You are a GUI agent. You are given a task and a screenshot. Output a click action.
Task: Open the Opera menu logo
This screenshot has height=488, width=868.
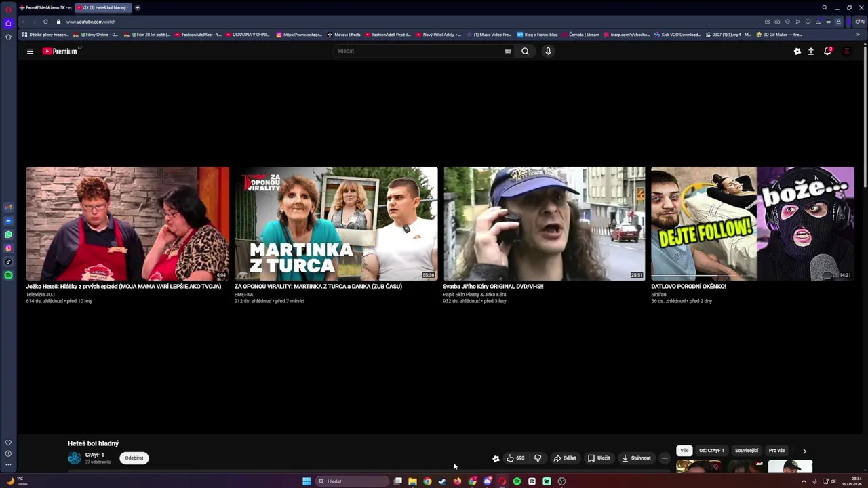[8, 9]
